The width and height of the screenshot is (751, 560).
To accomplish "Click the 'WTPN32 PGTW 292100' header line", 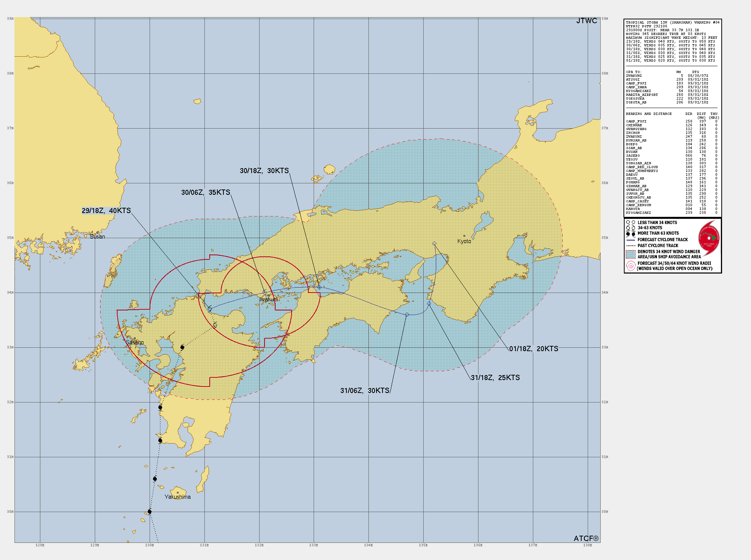I will click(646, 26).
